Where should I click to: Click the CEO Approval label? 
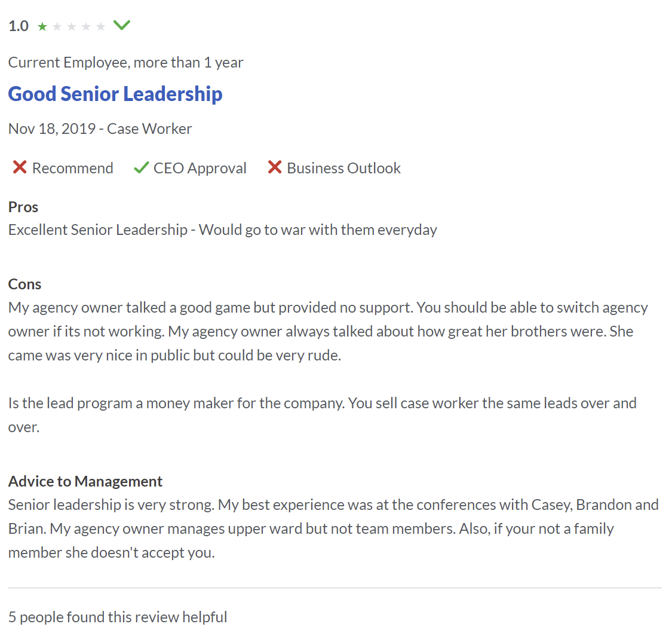pos(200,168)
